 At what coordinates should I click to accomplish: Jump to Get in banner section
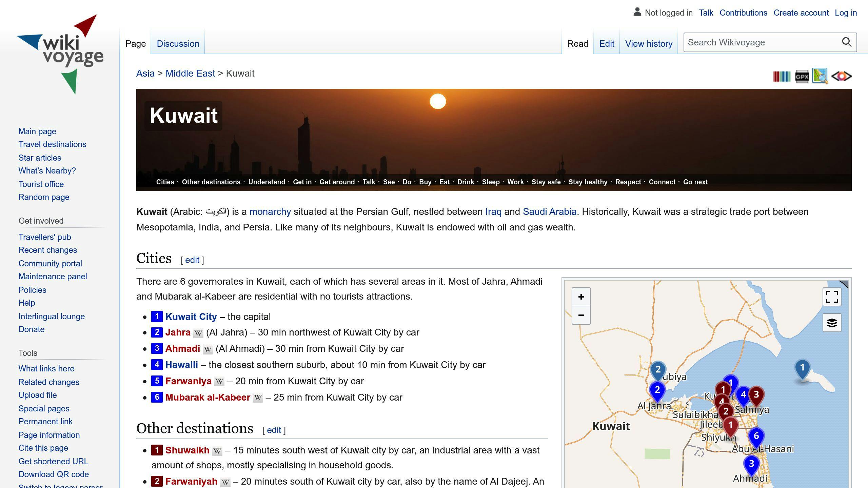[x=302, y=182]
